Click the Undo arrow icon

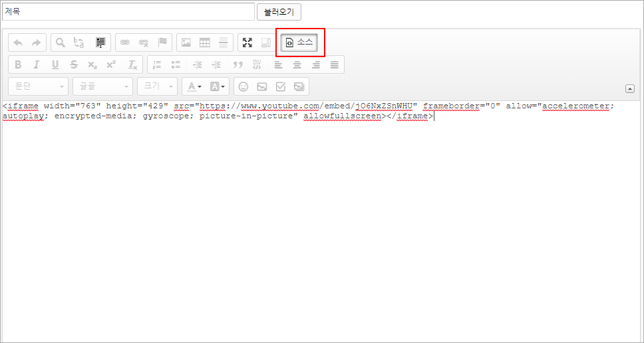point(18,43)
